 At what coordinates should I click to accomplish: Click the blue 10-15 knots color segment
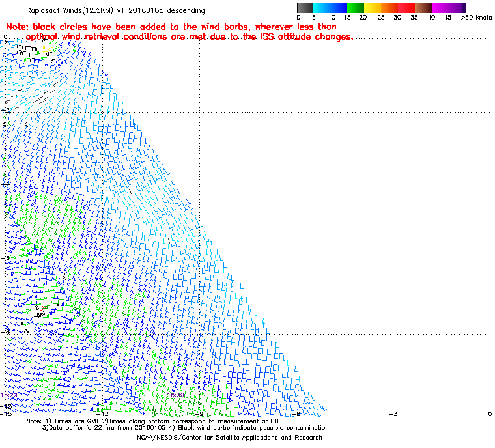point(339,8)
